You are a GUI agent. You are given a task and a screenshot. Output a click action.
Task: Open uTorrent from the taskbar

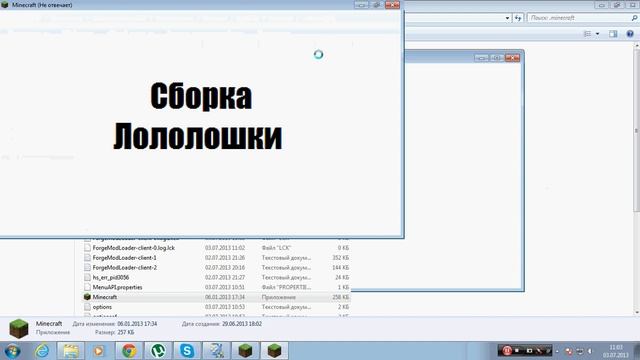(x=158, y=351)
